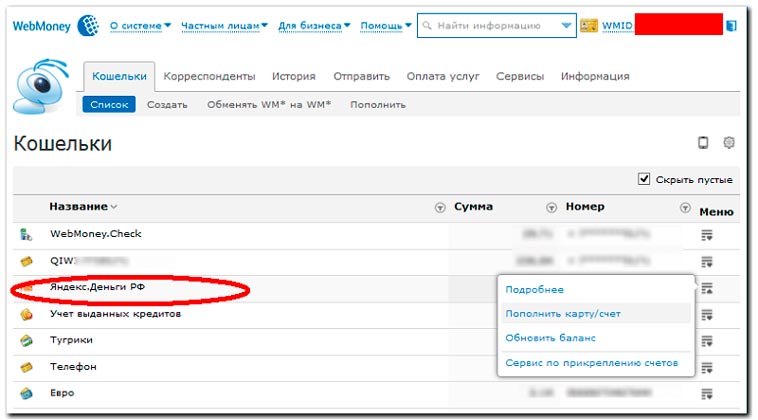Viewport: 758px width, 420px height.
Task: Select the Учет выданных кредитов wallet name
Action: pyautogui.click(x=116, y=314)
